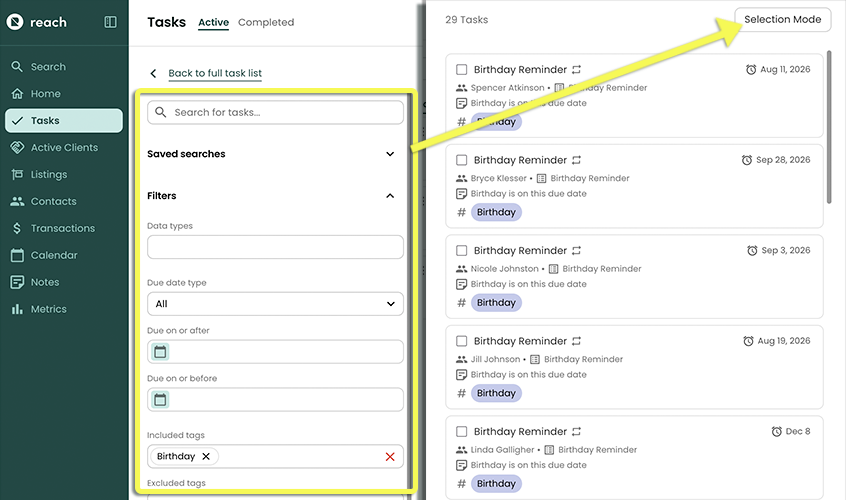846x500 pixels.
Task: Click the sidebar collapse panel icon
Action: click(x=110, y=22)
